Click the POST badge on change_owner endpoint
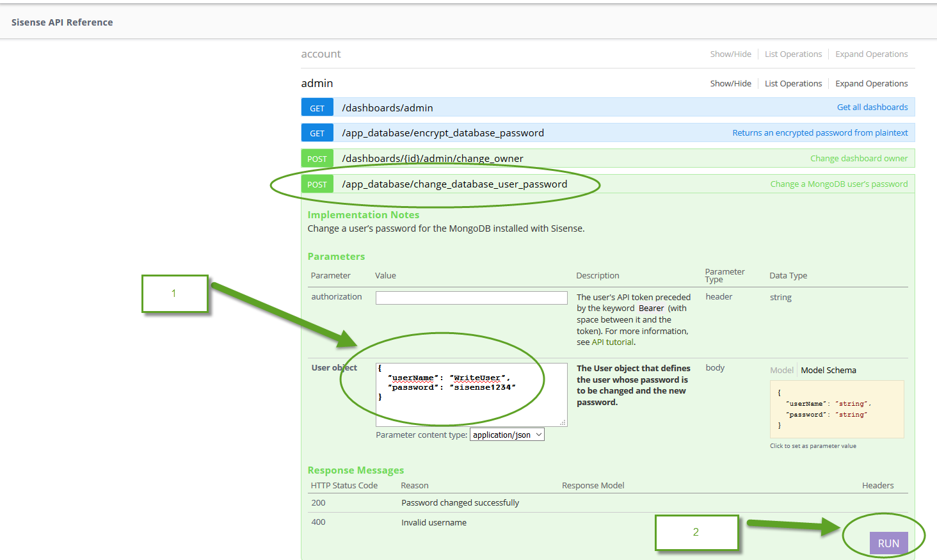Image resolution: width=937 pixels, height=560 pixels. [317, 158]
